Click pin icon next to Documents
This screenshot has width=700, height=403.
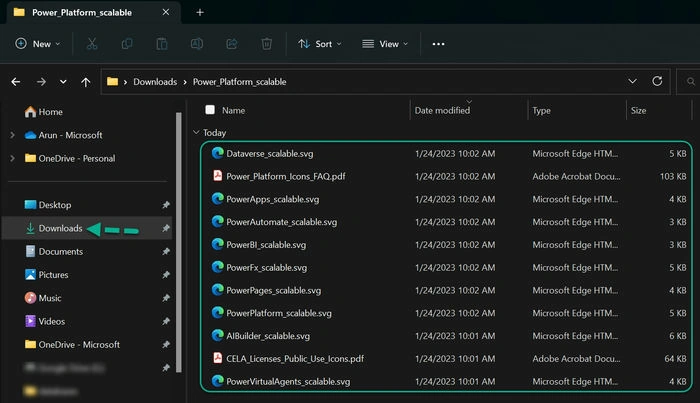click(166, 251)
